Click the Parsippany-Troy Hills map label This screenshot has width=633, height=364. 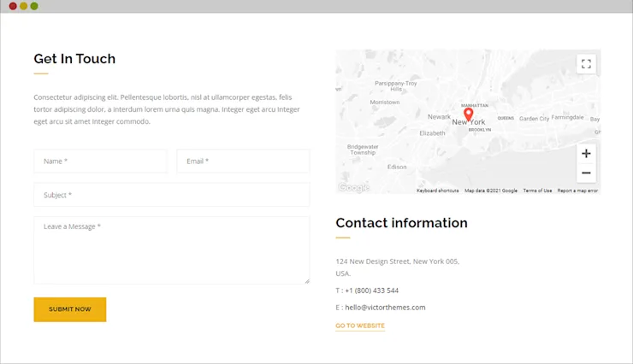point(395,85)
